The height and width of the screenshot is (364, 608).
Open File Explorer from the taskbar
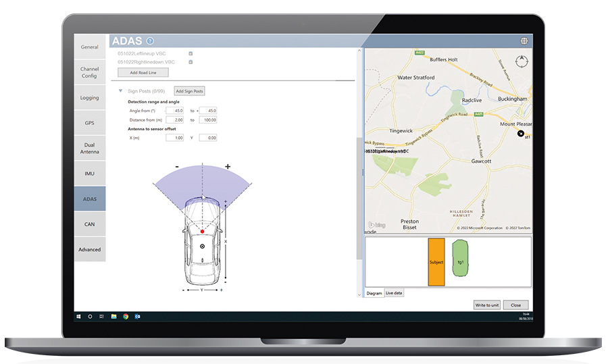(114, 316)
